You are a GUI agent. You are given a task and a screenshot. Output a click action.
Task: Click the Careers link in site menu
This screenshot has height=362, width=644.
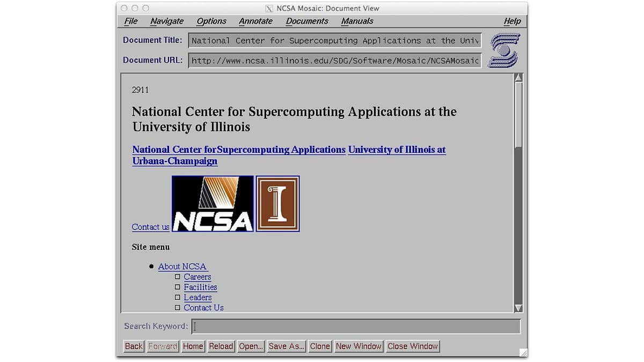(197, 277)
